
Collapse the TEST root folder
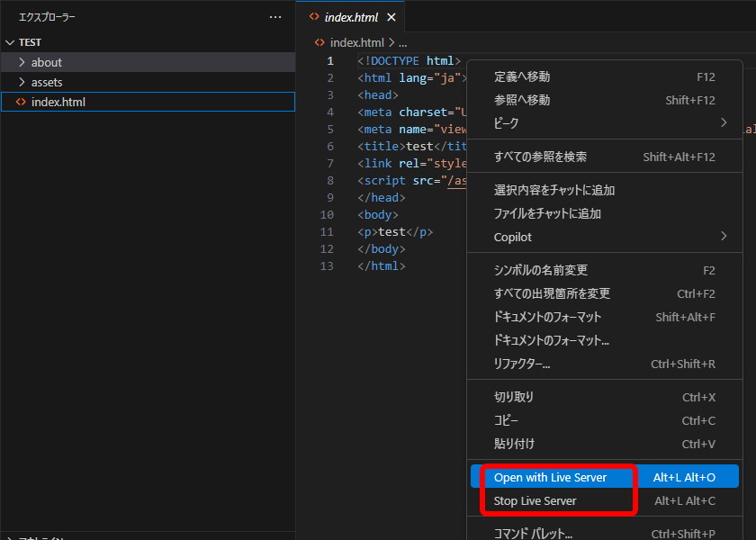(10, 42)
